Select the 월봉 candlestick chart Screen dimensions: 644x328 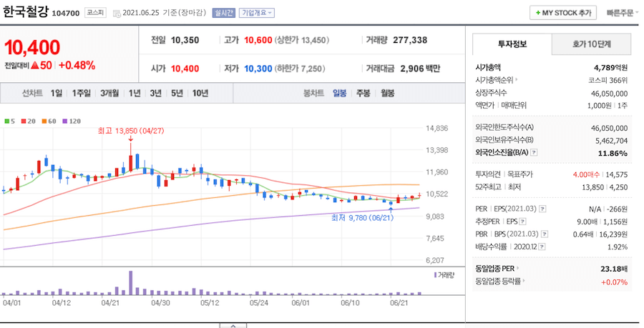387,94
